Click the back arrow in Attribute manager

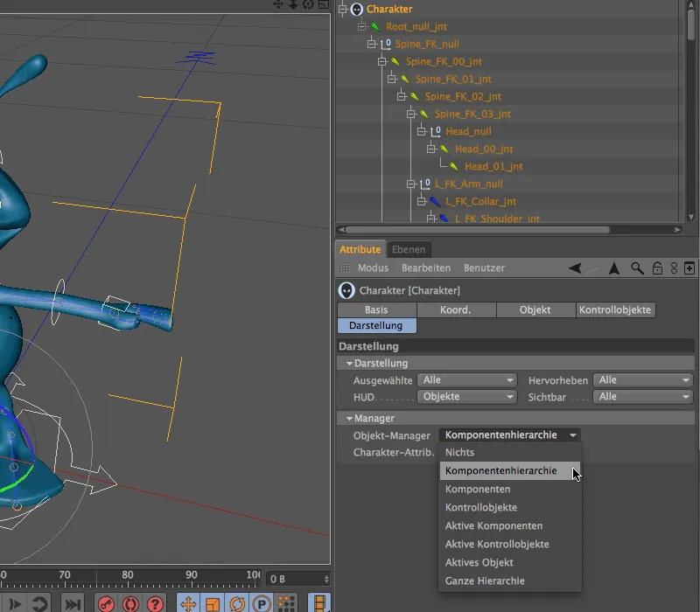575,268
